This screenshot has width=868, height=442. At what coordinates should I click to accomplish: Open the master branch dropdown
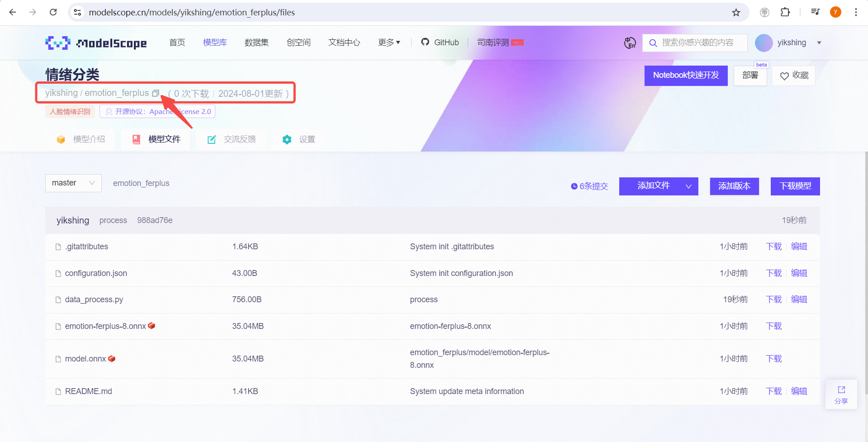tap(73, 183)
